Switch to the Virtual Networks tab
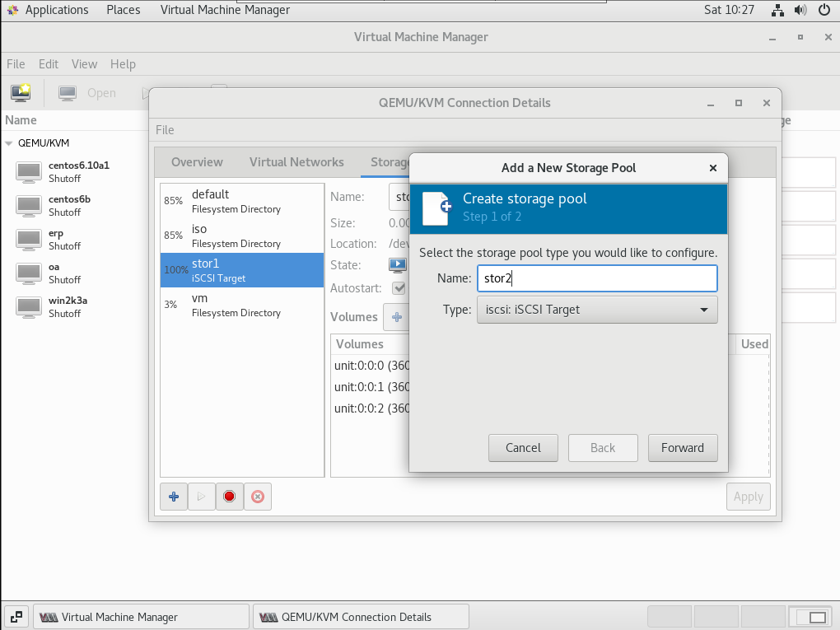The height and width of the screenshot is (630, 840). [296, 162]
